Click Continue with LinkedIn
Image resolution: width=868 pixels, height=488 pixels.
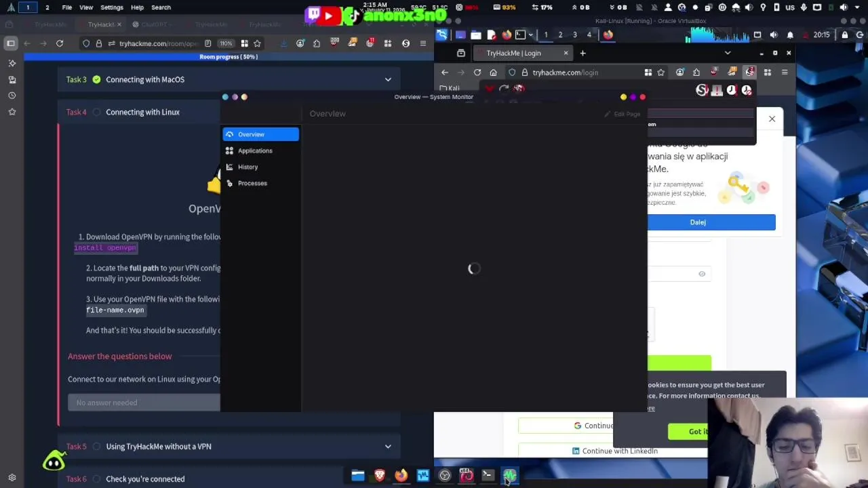coord(614,451)
